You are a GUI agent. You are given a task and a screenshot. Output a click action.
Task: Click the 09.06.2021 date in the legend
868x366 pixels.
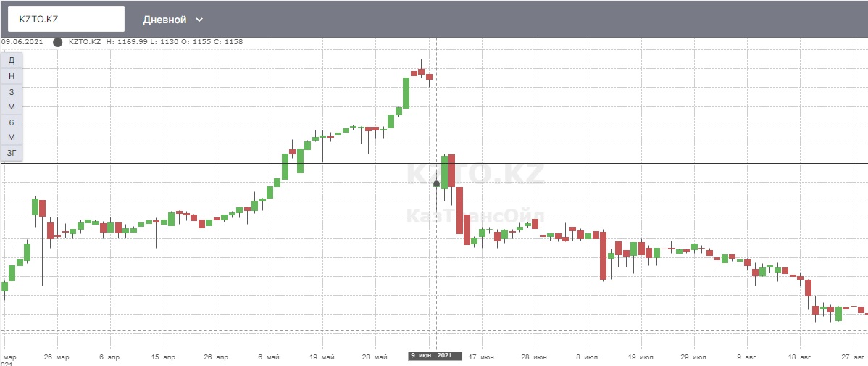coord(22,42)
